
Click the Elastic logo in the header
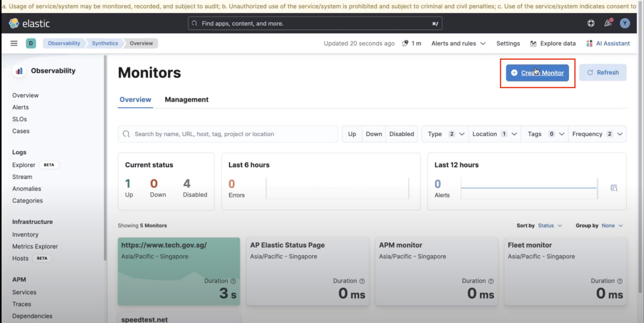pos(30,23)
